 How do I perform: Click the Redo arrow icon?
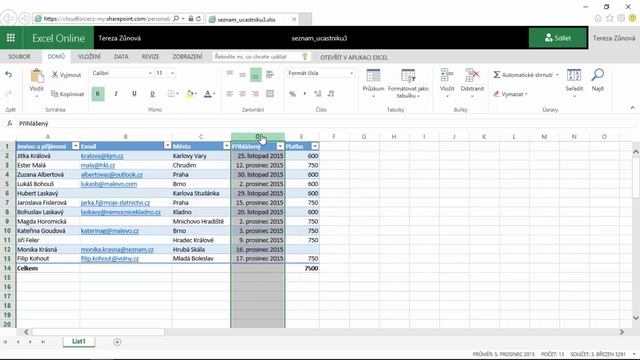[x=9, y=94]
